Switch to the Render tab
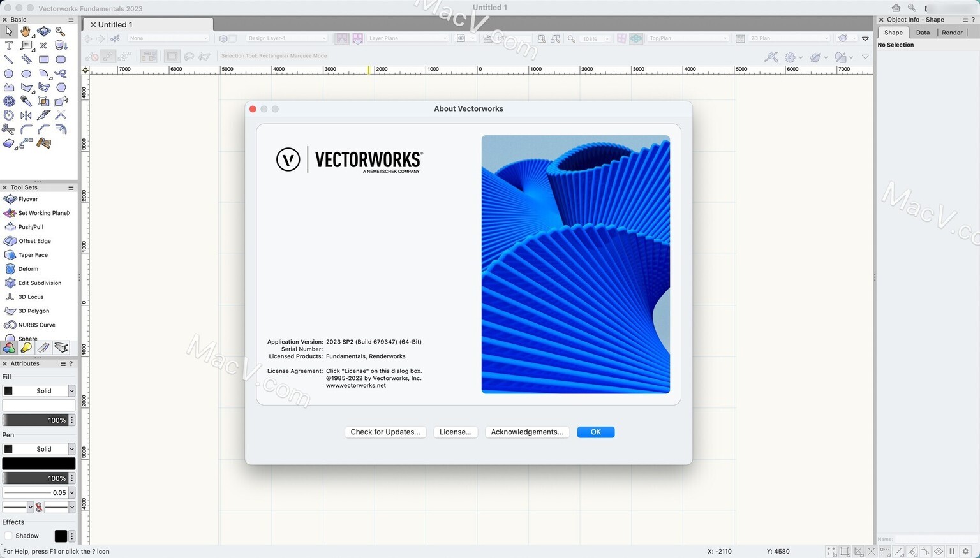Viewport: 980px width, 558px height. click(952, 33)
